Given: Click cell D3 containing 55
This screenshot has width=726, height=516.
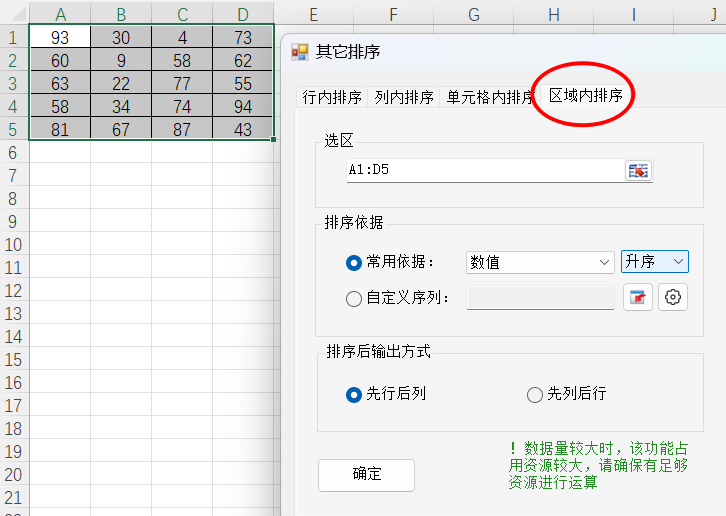Looking at the screenshot, I should tap(243, 83).
